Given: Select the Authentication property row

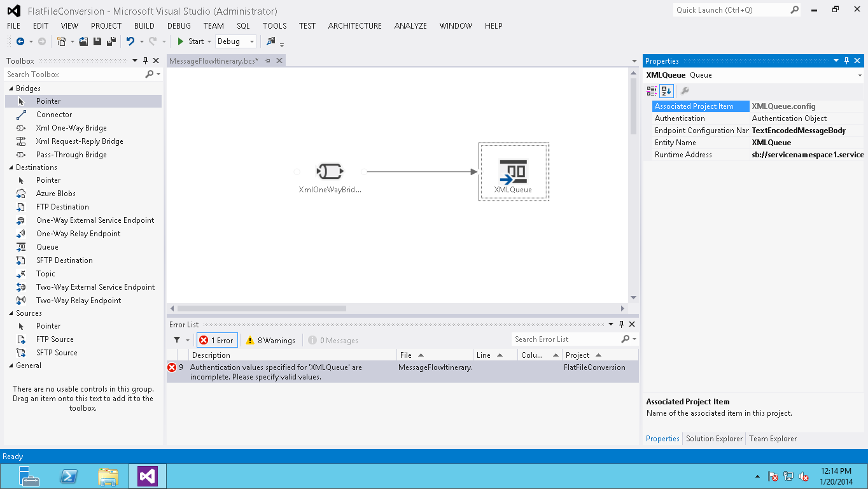Looking at the screenshot, I should (x=758, y=118).
